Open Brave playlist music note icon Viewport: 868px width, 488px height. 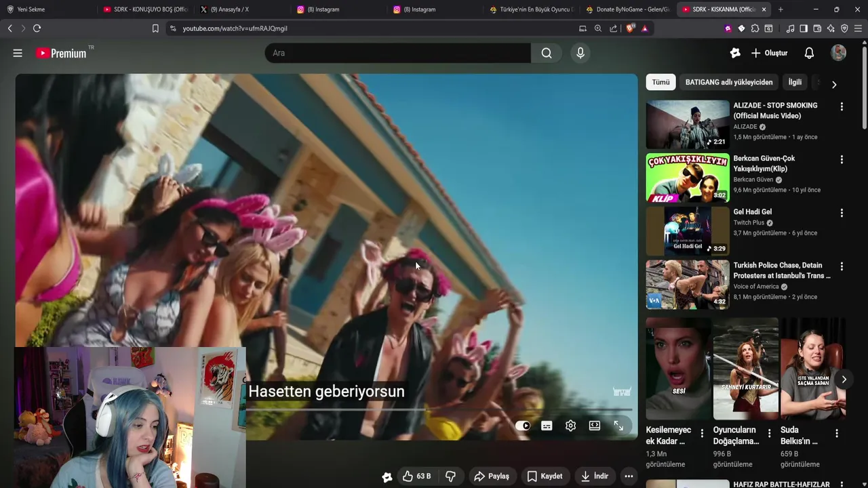coord(790,28)
